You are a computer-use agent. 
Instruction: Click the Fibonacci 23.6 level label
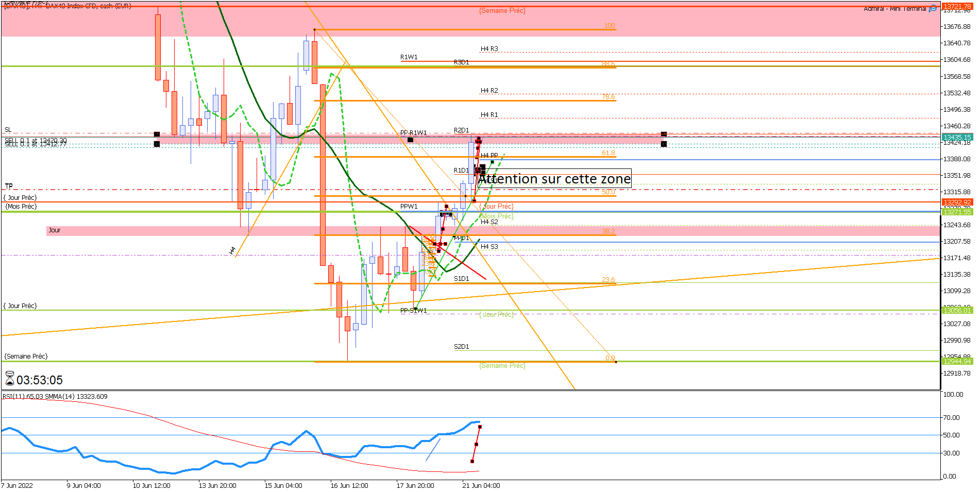coord(609,280)
